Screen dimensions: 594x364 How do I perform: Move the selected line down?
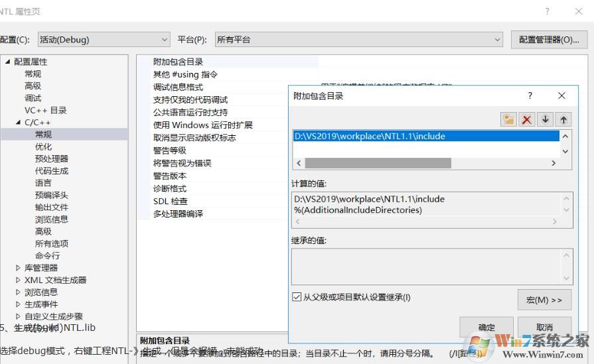(x=545, y=119)
